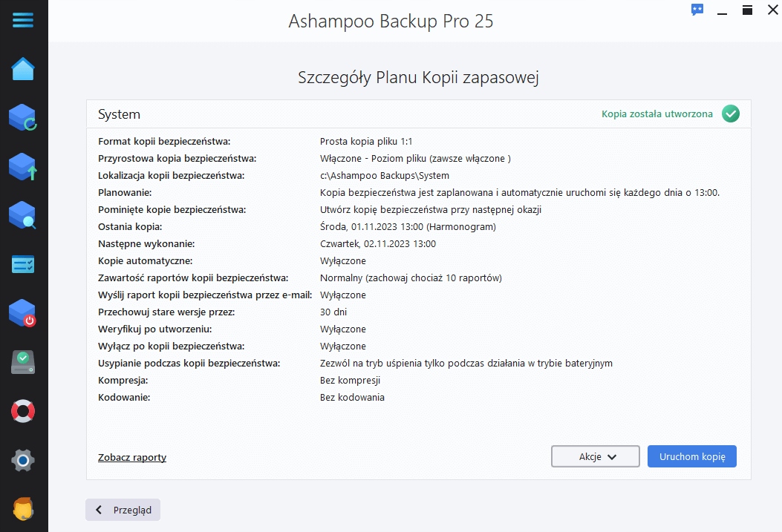Click the star feedback speech bubble icon
This screenshot has height=532, width=782.
[697, 10]
